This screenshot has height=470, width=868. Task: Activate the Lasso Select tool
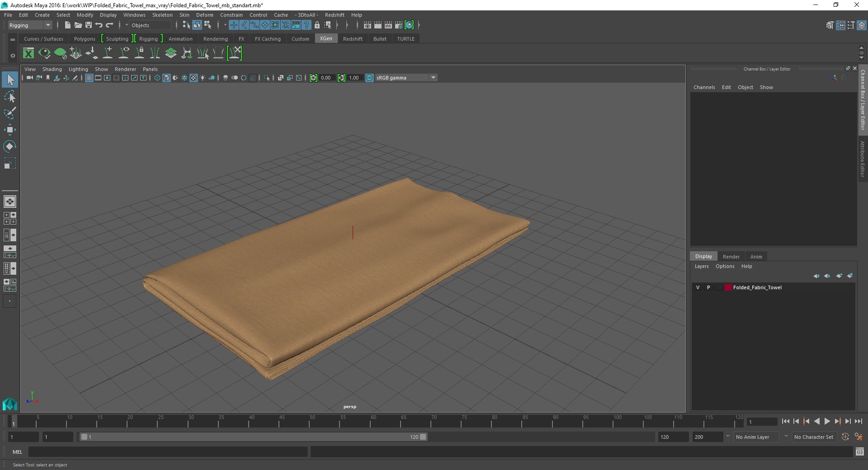[x=10, y=96]
